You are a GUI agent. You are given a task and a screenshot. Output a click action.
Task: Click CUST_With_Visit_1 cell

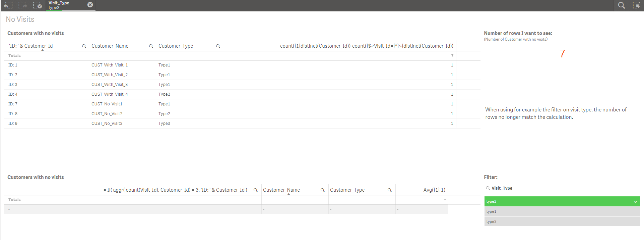123,65
